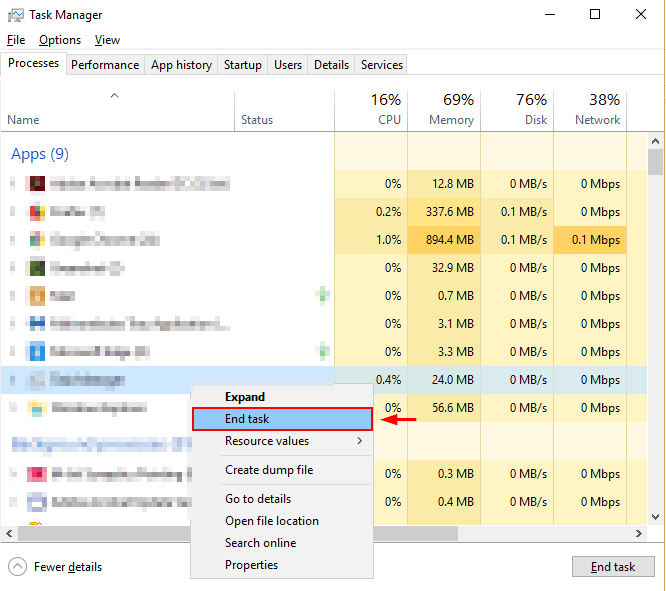Click the green app icon in the 32.9 MB row
Image resolution: width=666 pixels, height=591 pixels.
coord(37,268)
